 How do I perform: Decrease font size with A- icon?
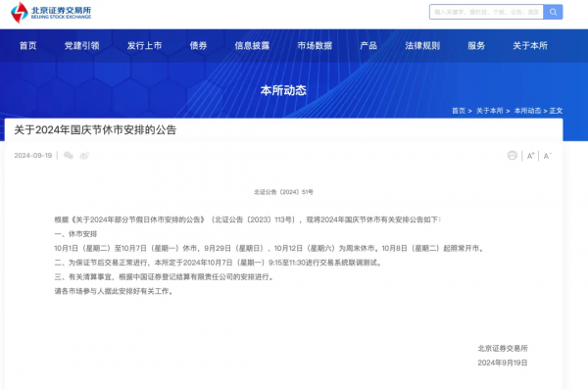point(548,156)
